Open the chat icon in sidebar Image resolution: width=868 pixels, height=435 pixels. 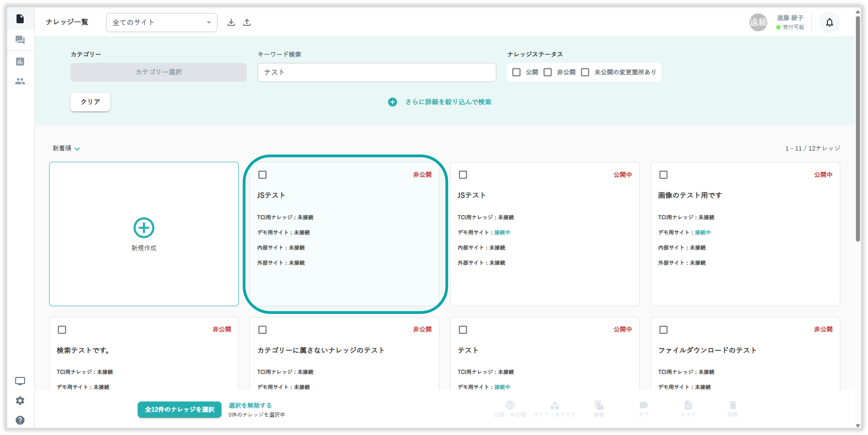pyautogui.click(x=20, y=40)
